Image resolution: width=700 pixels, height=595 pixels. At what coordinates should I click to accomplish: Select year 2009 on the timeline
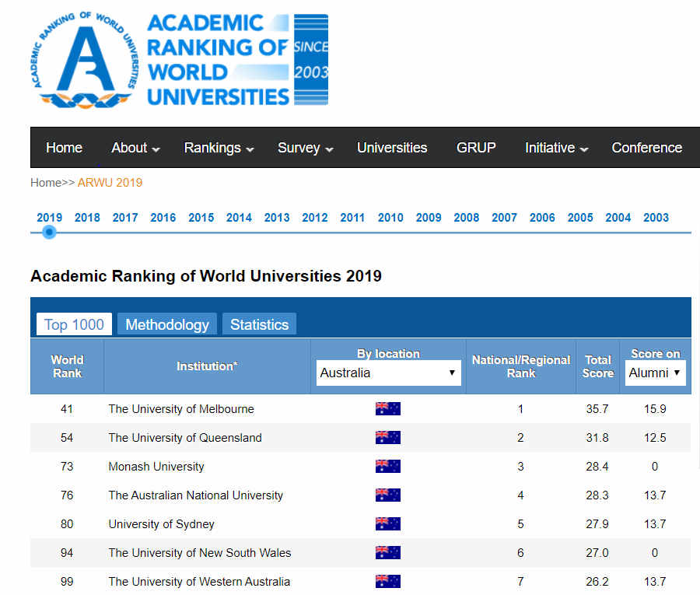[429, 218]
